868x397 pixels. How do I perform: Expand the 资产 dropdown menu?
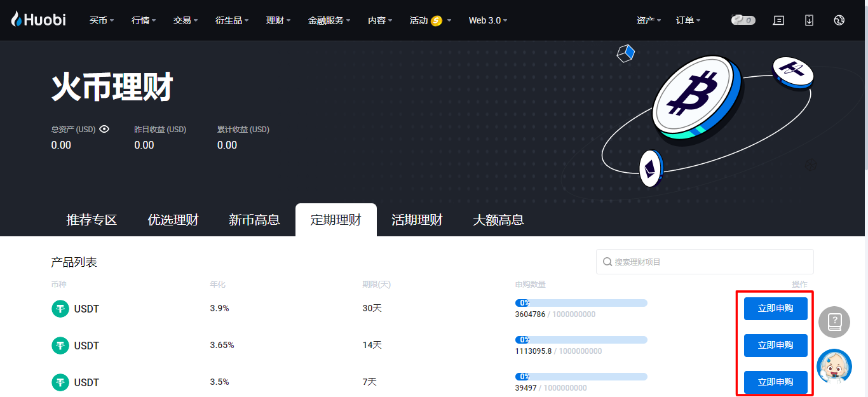click(649, 20)
